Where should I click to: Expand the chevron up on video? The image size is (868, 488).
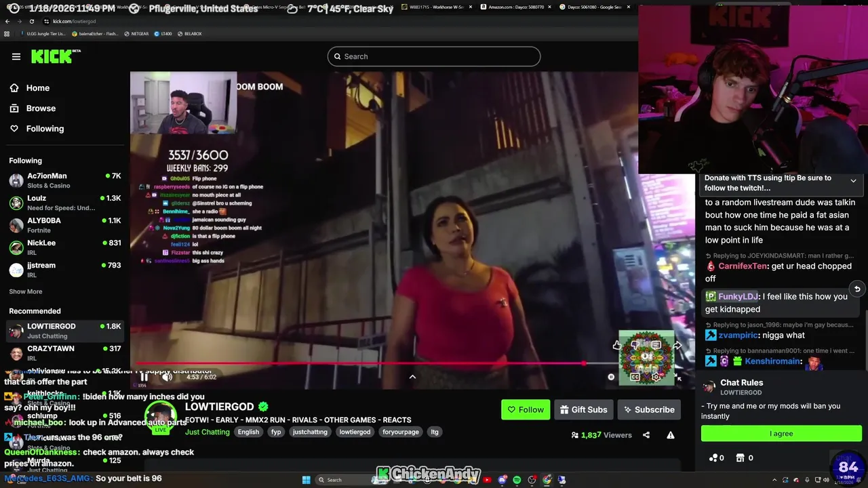coord(412,377)
